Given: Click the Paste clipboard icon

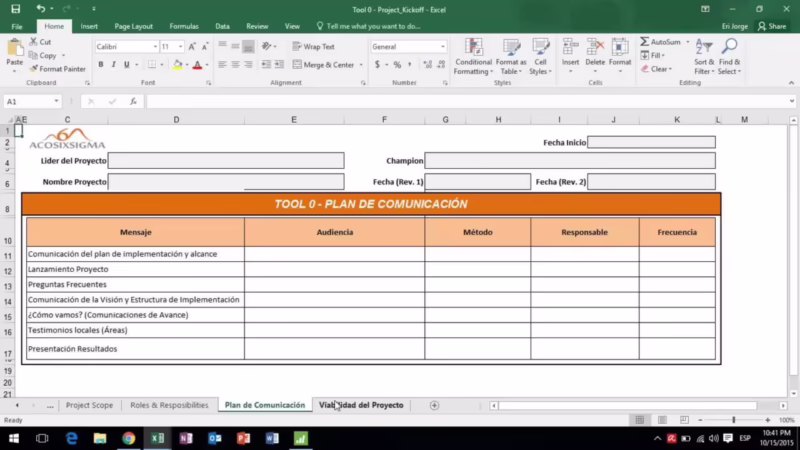Looking at the screenshot, I should 15,48.
